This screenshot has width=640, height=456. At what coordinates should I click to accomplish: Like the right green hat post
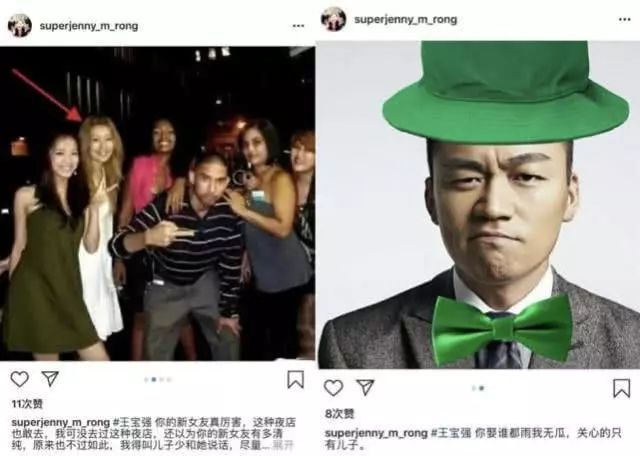point(333,388)
